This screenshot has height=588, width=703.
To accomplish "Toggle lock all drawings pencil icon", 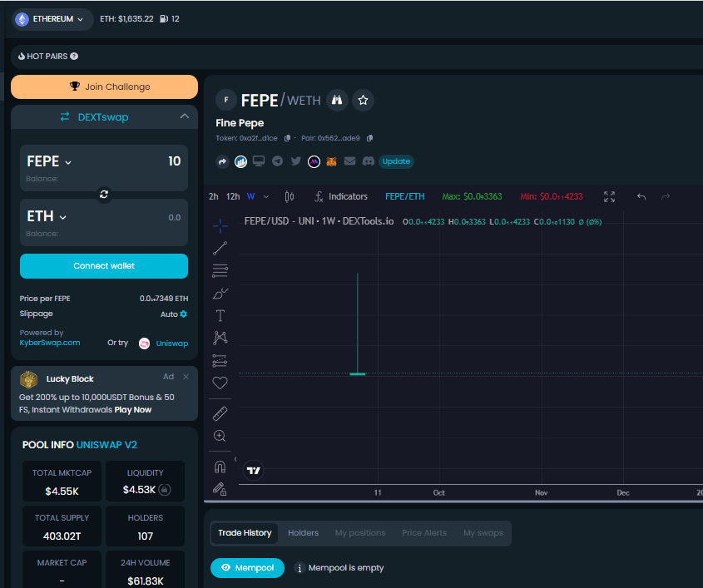I will [220, 488].
